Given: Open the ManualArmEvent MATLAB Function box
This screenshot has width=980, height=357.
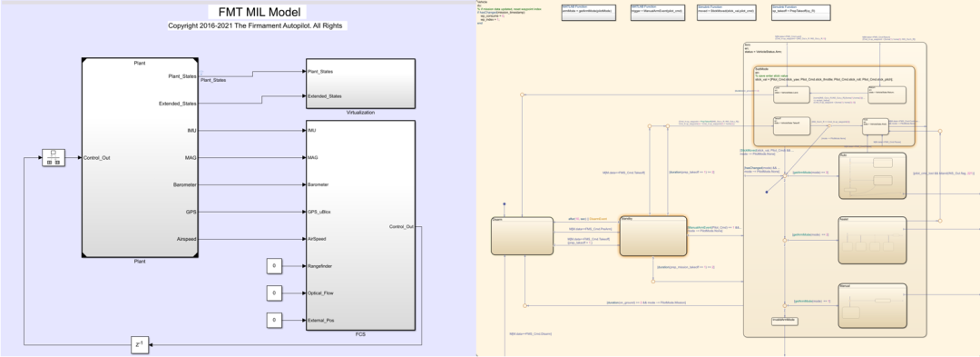Looking at the screenshot, I should pyautogui.click(x=659, y=13).
